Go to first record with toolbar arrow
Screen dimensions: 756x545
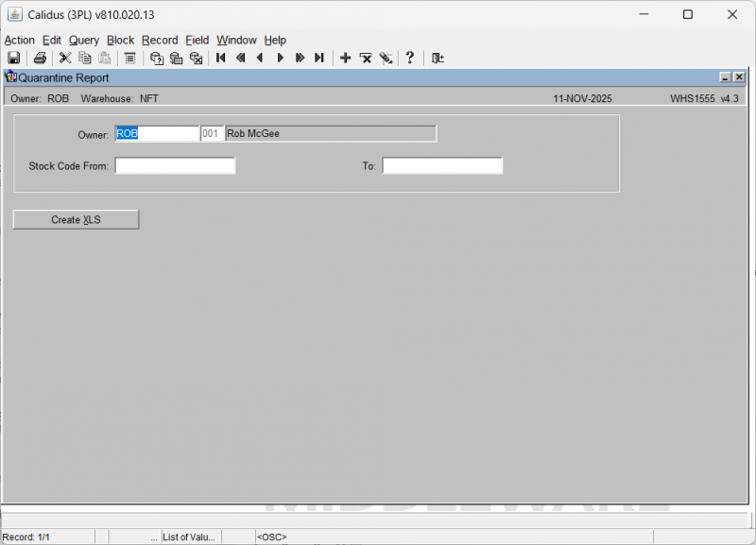[220, 58]
